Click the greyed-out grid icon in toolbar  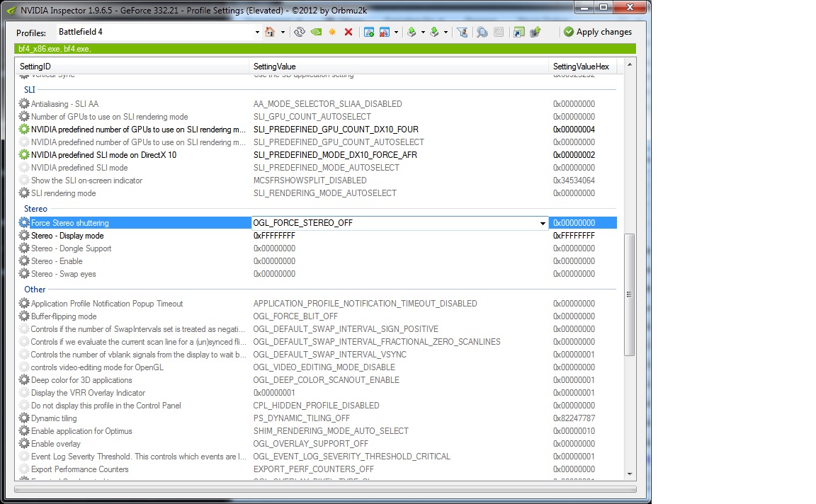coord(499,33)
